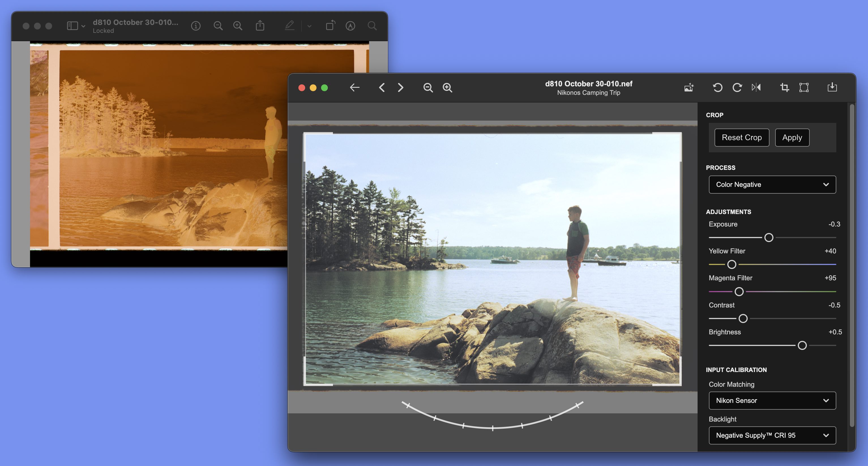868x466 pixels.
Task: Export the photo with the save icon
Action: click(832, 87)
